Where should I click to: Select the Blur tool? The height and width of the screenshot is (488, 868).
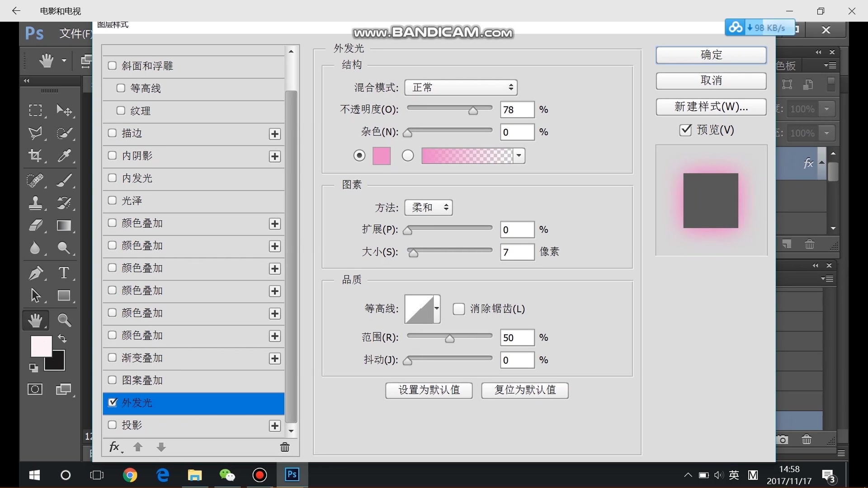point(35,248)
